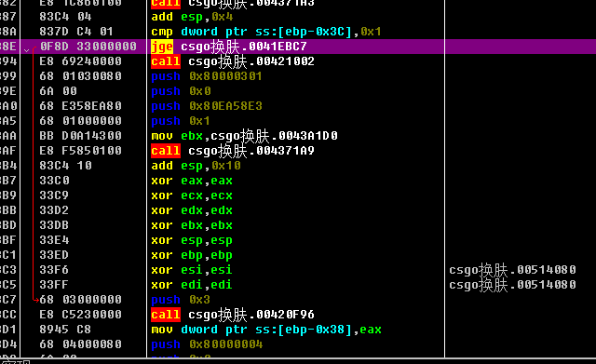Select hex bytes 68 03000000
596x364 pixels.
[x=81, y=300]
